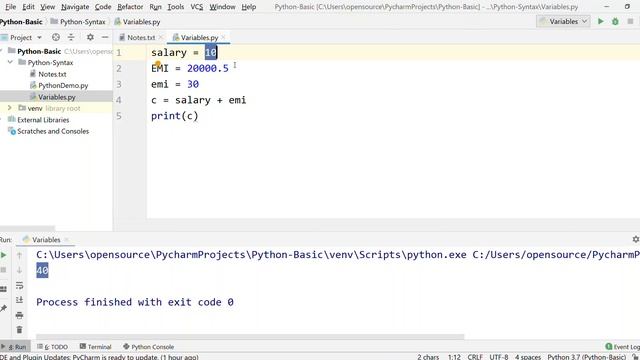Click the 'print(c)' line in editor
The width and height of the screenshot is (640, 360).
pyautogui.click(x=175, y=116)
